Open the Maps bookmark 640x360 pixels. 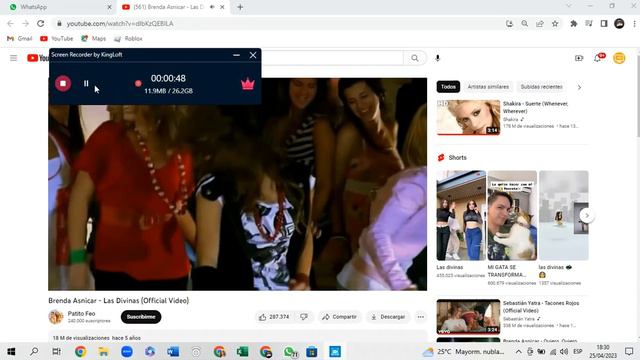93,38
